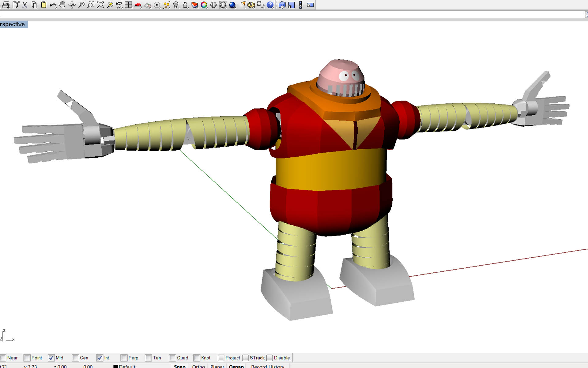
Task: Select the Zoom Window tool
Action: (91, 5)
